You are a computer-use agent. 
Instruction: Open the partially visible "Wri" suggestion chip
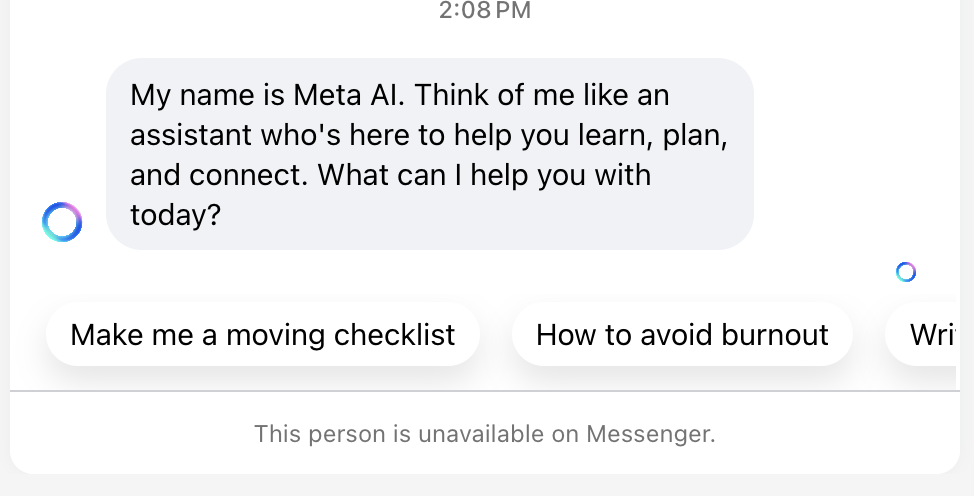tap(922, 334)
